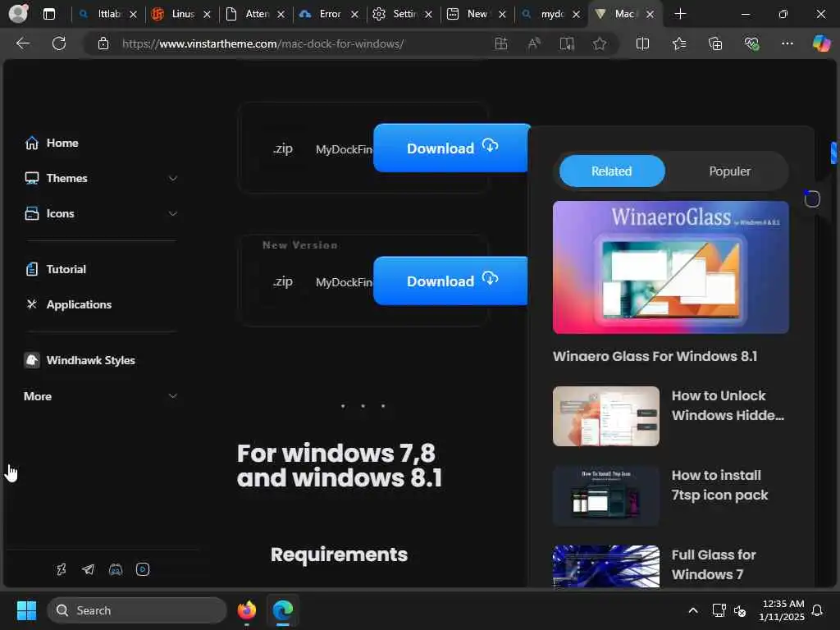Open Edge Settings and more menu

point(787,43)
